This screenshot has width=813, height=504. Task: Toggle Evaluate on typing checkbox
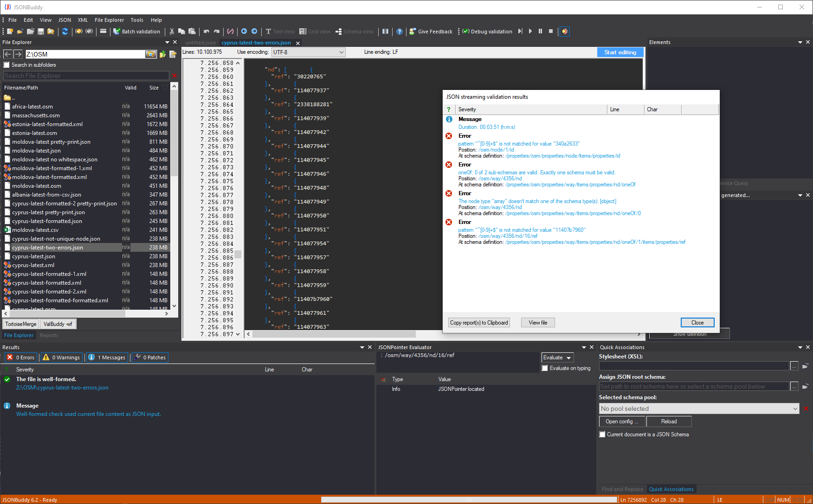click(545, 368)
